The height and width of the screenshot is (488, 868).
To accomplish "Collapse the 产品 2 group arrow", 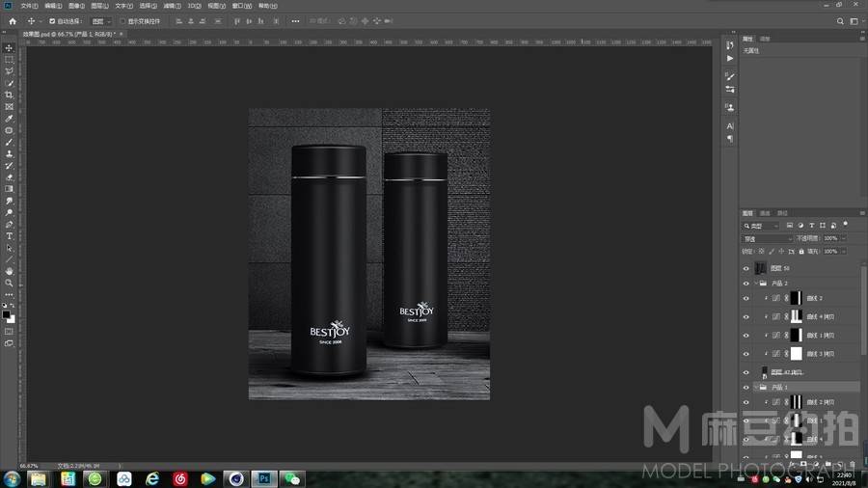I will [x=756, y=284].
